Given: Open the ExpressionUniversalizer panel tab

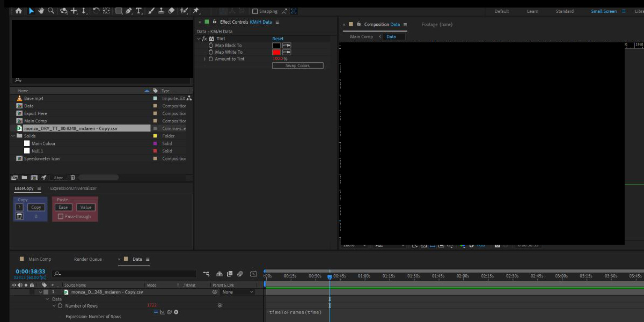Looking at the screenshot, I should pos(73,188).
